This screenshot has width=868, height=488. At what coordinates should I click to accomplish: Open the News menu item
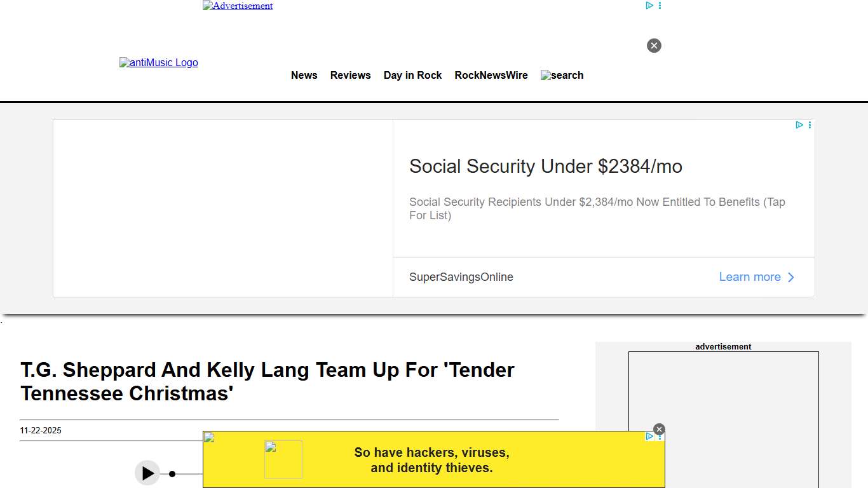304,76
